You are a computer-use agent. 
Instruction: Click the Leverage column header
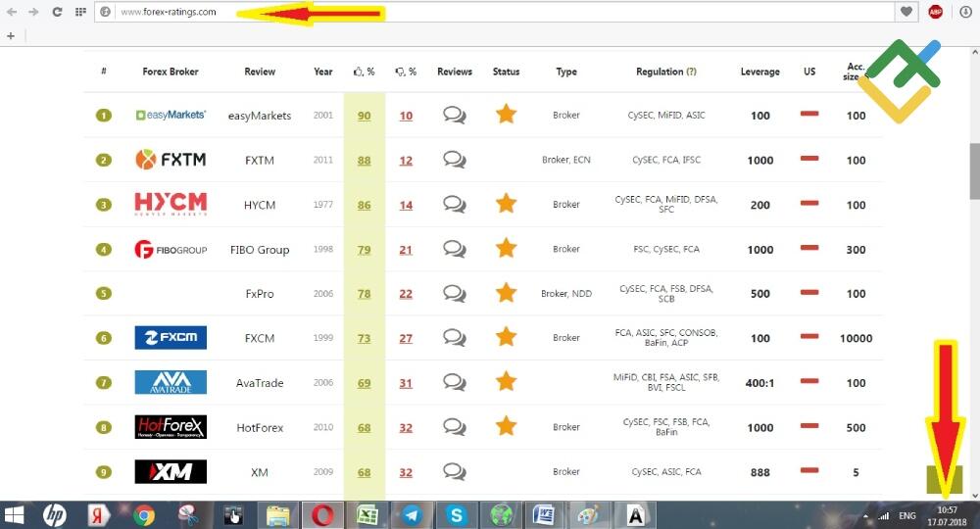(x=760, y=72)
